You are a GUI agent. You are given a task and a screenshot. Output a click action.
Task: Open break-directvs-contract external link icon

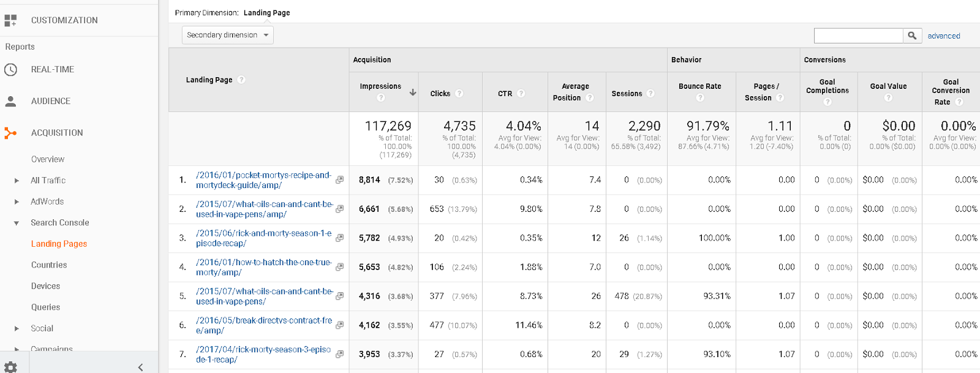339,325
